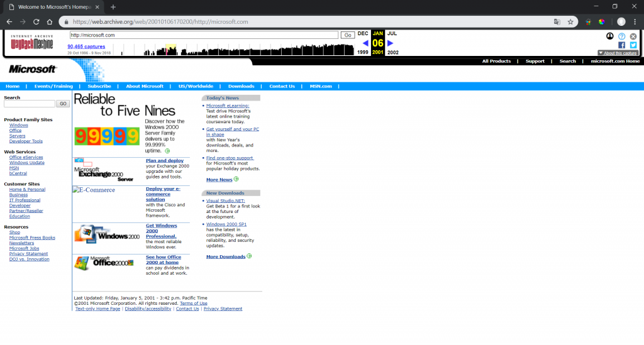Click the browser forward arrow
The image size is (644, 345).
click(23, 22)
